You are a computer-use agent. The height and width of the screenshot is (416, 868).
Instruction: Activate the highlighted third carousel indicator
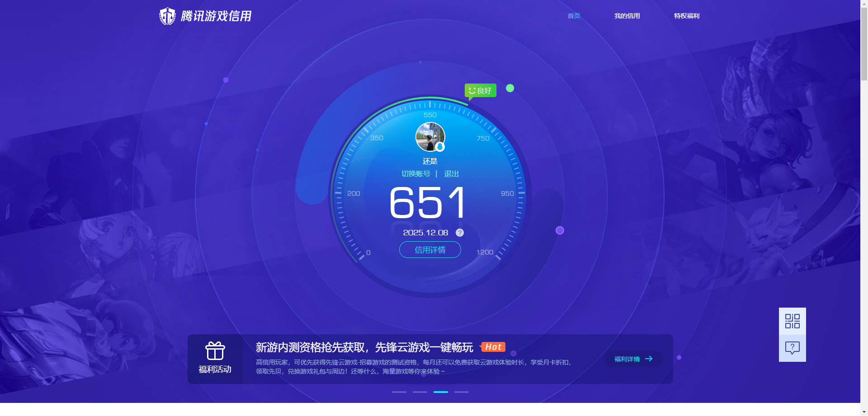(441, 392)
